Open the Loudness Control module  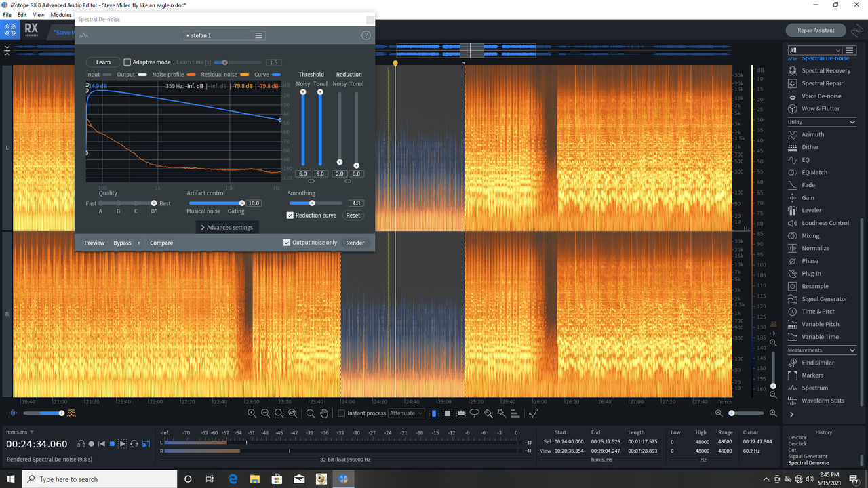point(818,223)
